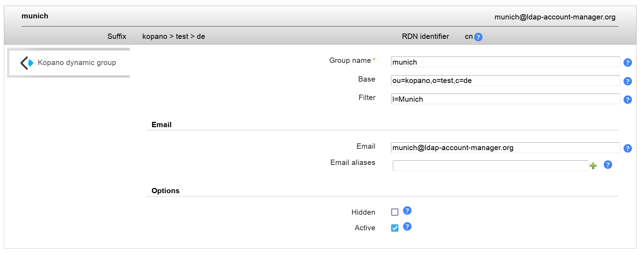Click the Filter input field
644x255 pixels.
pos(505,99)
